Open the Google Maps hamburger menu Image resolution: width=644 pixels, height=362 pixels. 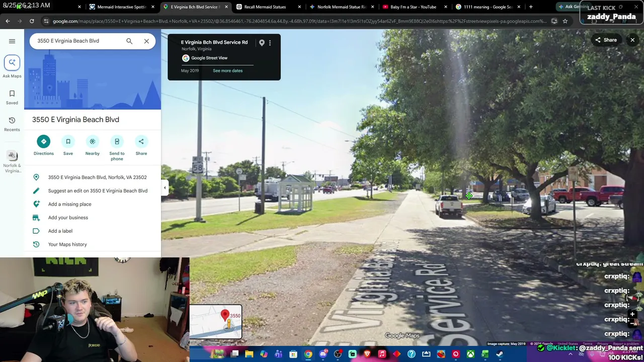click(x=12, y=41)
